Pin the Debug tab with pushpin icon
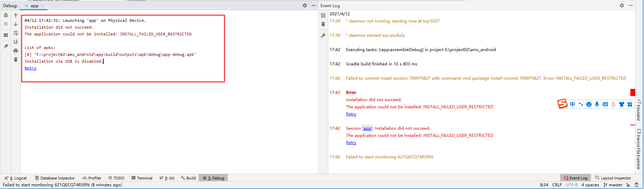The width and height of the screenshot is (644, 189). tap(6, 46)
